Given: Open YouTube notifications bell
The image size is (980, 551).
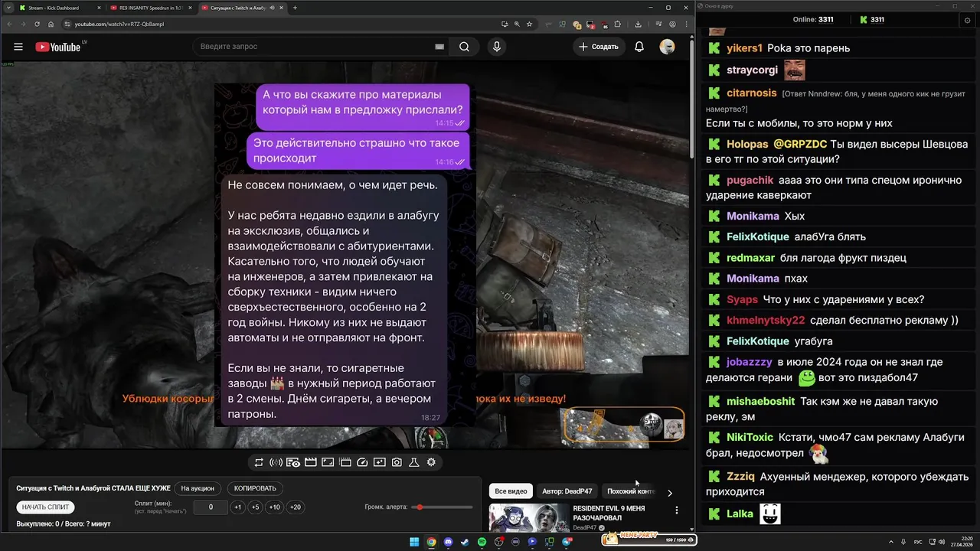Looking at the screenshot, I should coord(639,47).
